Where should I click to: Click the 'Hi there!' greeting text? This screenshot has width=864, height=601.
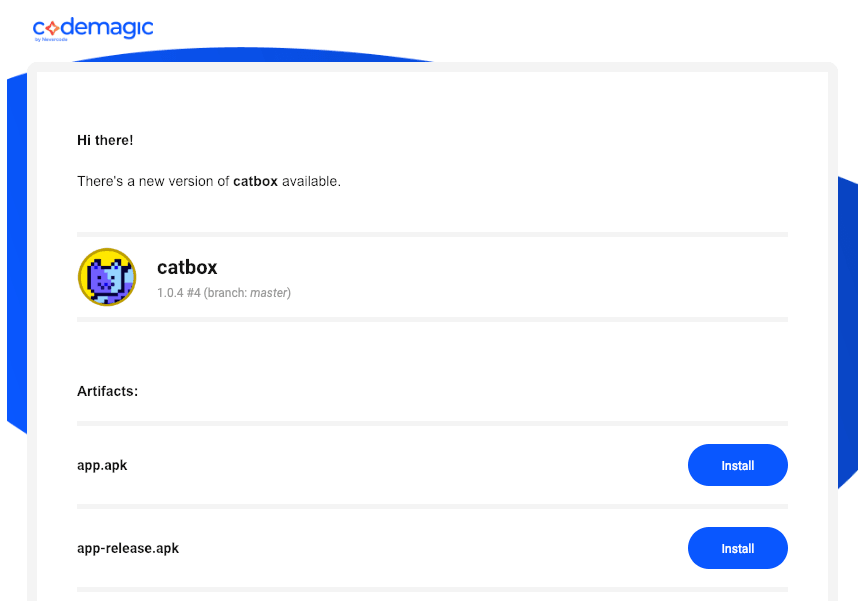pos(105,140)
